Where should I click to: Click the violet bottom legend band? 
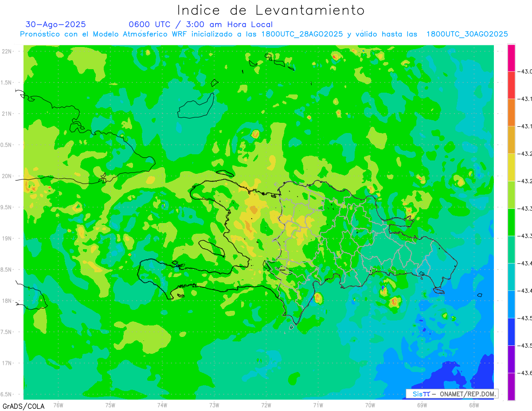tap(511, 387)
